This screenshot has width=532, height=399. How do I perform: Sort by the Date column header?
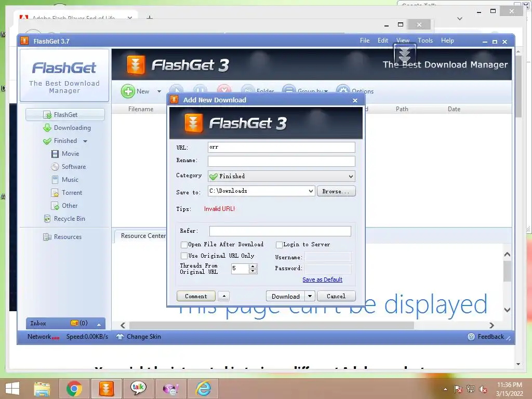[x=454, y=109]
